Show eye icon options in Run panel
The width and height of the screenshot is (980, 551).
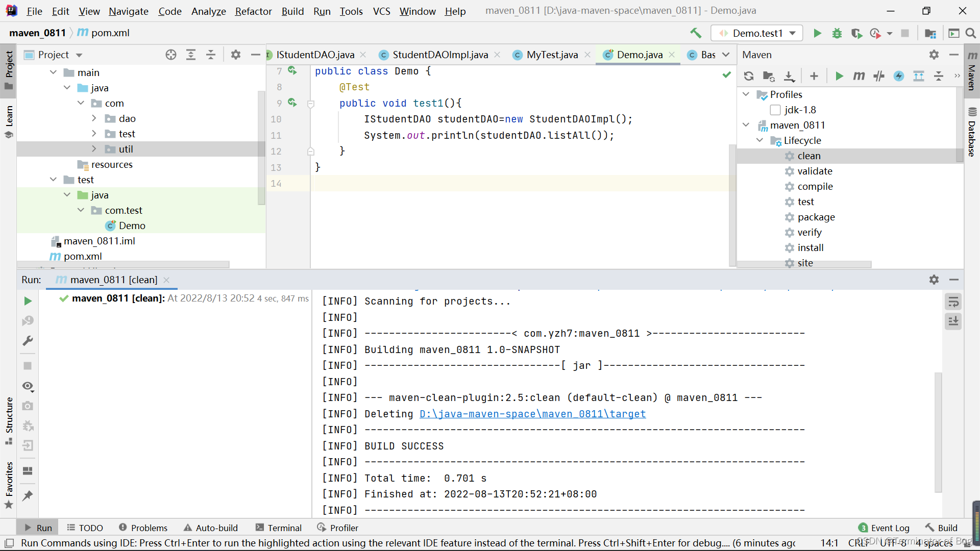click(28, 386)
